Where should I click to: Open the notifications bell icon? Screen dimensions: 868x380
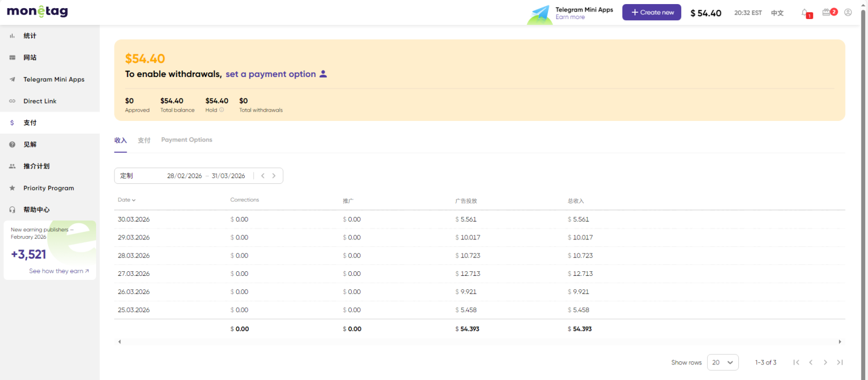coord(805,13)
